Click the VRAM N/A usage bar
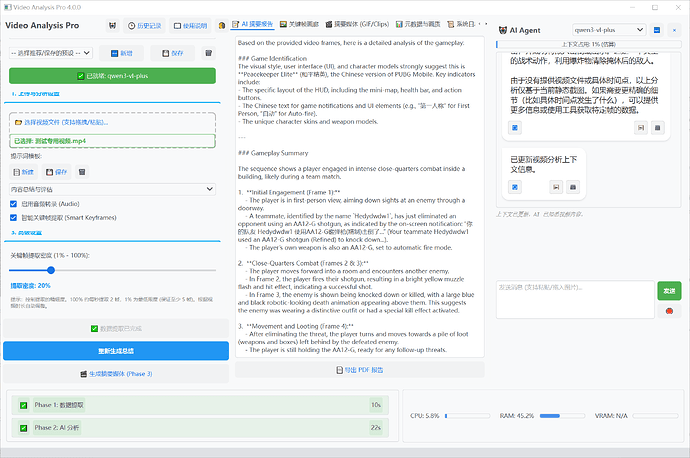 click(655, 416)
